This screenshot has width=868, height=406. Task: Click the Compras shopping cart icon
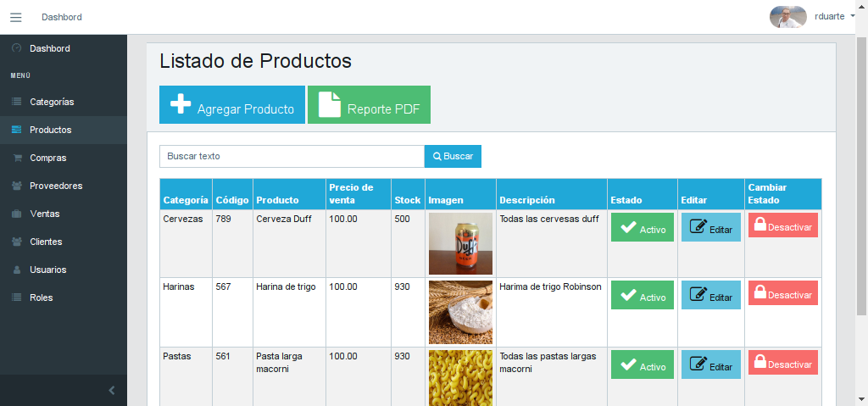point(16,158)
